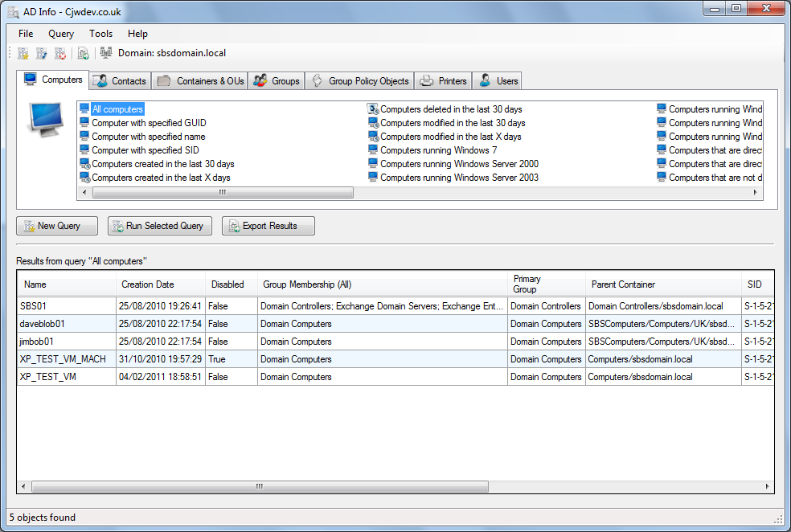The image size is (791, 532).
Task: Switch to the Containers & OUs tab
Action: [x=201, y=81]
